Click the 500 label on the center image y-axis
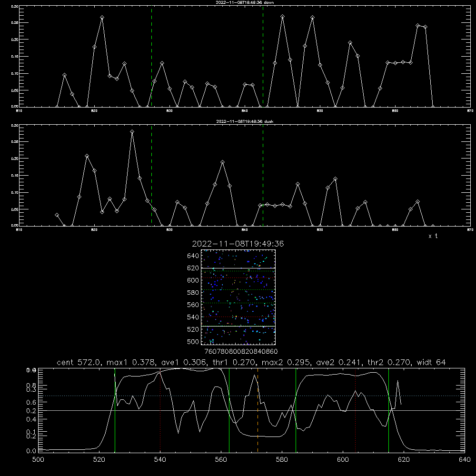 pos(193,342)
